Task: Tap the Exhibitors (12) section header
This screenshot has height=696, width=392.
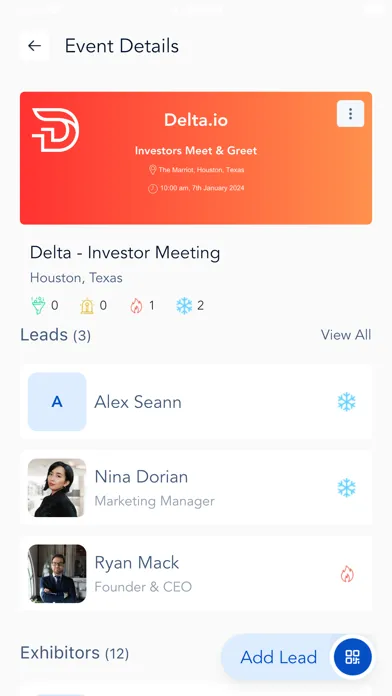Action: coord(75,652)
